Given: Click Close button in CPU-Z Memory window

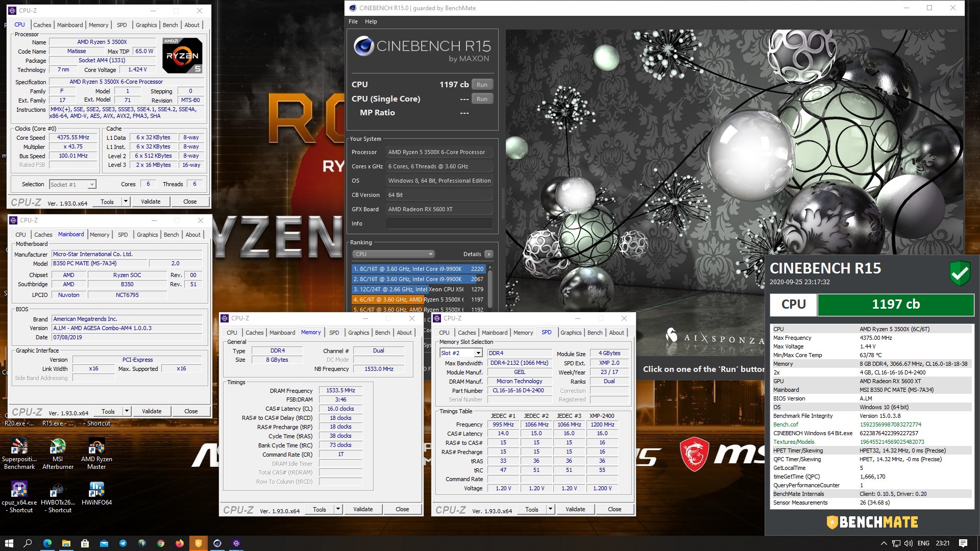Looking at the screenshot, I should click(402, 509).
